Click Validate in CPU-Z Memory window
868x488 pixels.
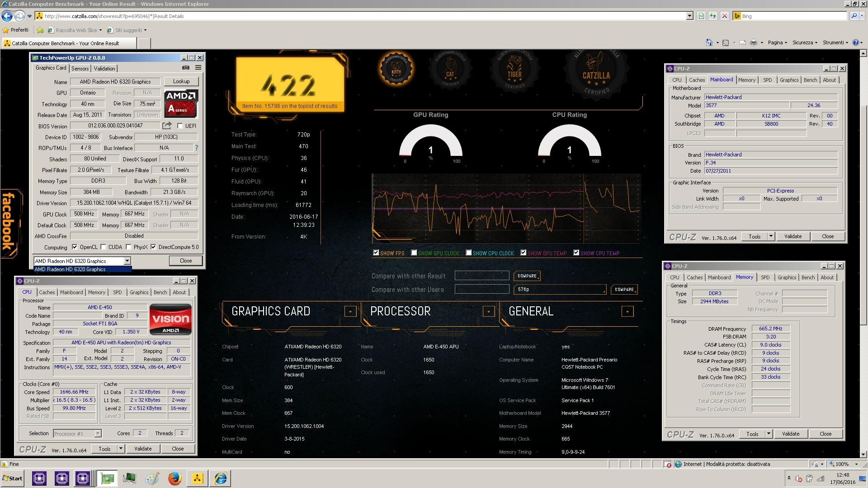point(791,434)
